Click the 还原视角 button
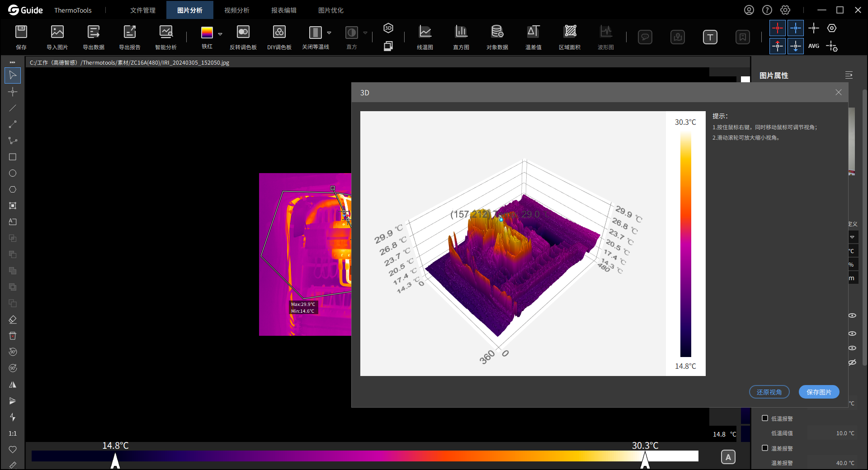The image size is (868, 470). (x=769, y=392)
